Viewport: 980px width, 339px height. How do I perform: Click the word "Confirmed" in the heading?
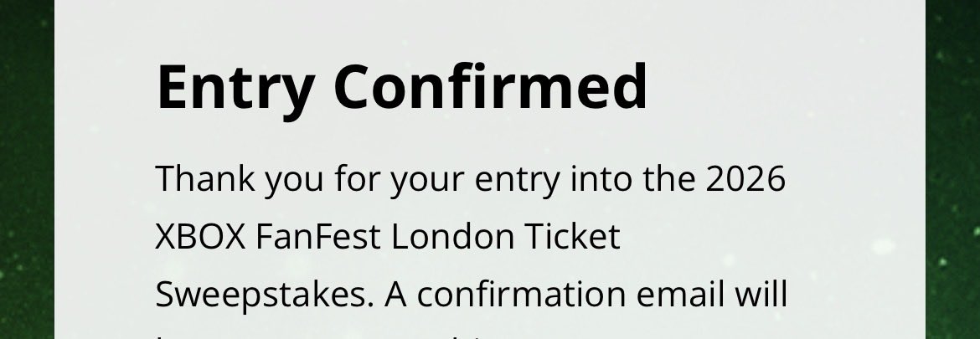(491, 85)
